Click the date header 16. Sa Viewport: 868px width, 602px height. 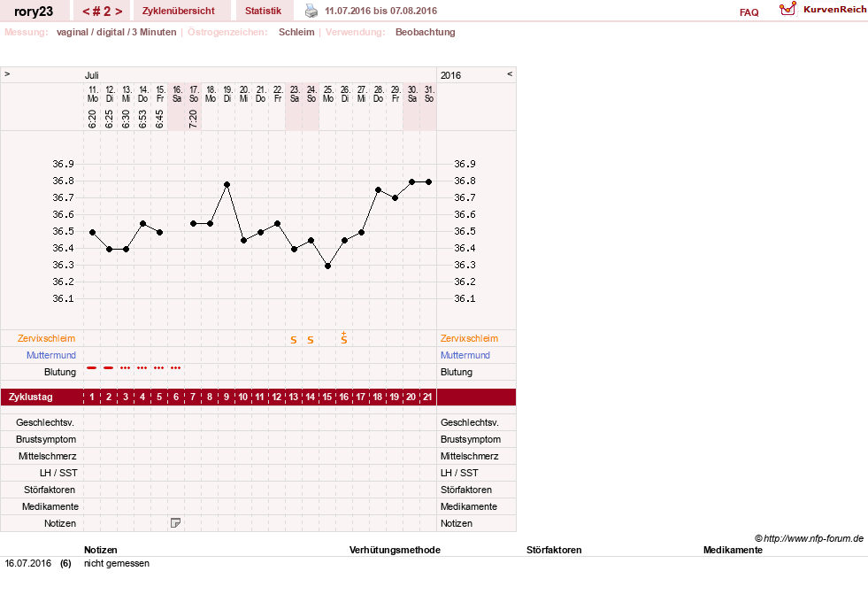(x=177, y=94)
